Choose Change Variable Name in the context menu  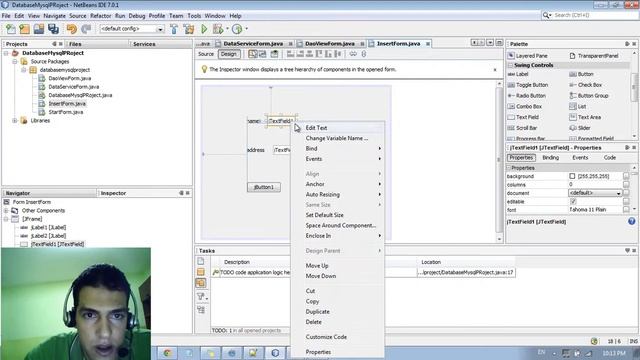(x=337, y=138)
